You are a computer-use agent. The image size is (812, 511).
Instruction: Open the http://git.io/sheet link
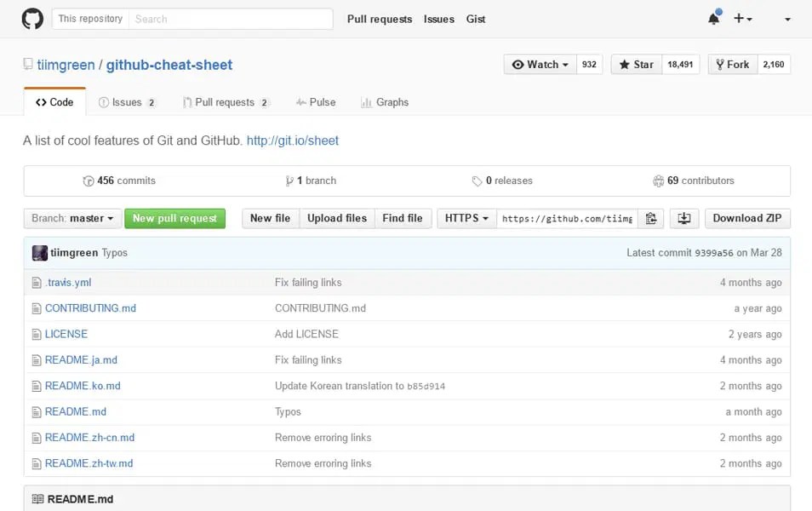pos(294,141)
